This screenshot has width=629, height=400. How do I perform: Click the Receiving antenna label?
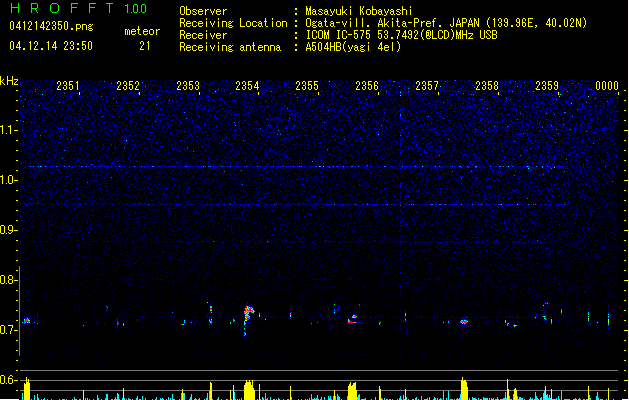coord(230,47)
